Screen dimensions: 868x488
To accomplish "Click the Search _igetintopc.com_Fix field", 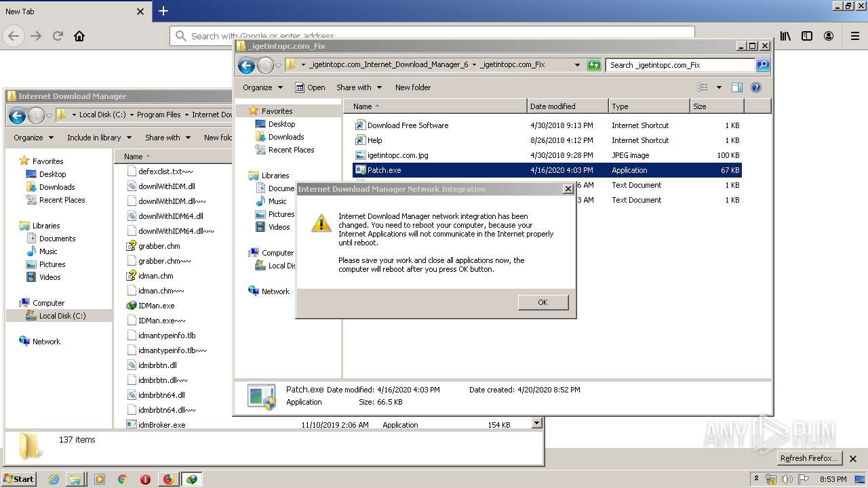I will 680,65.
